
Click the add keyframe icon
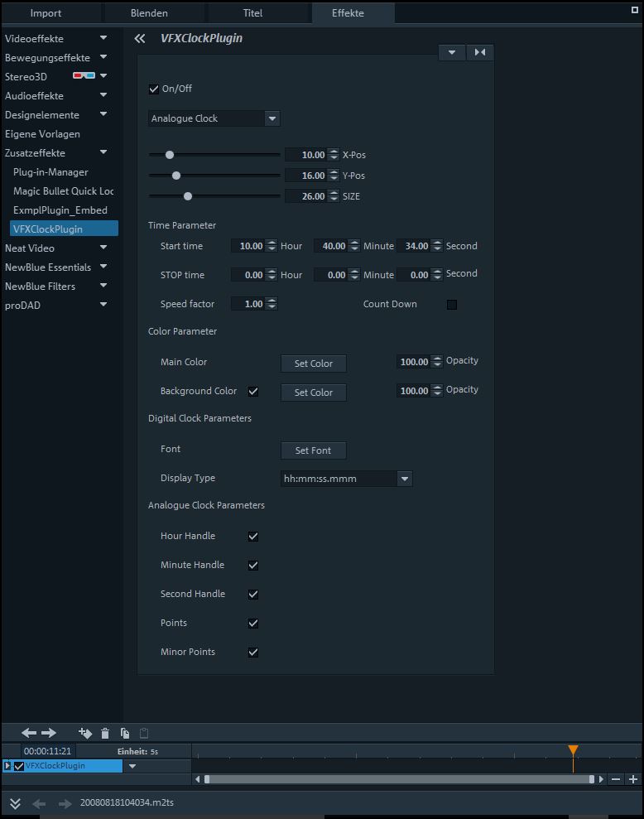click(84, 733)
